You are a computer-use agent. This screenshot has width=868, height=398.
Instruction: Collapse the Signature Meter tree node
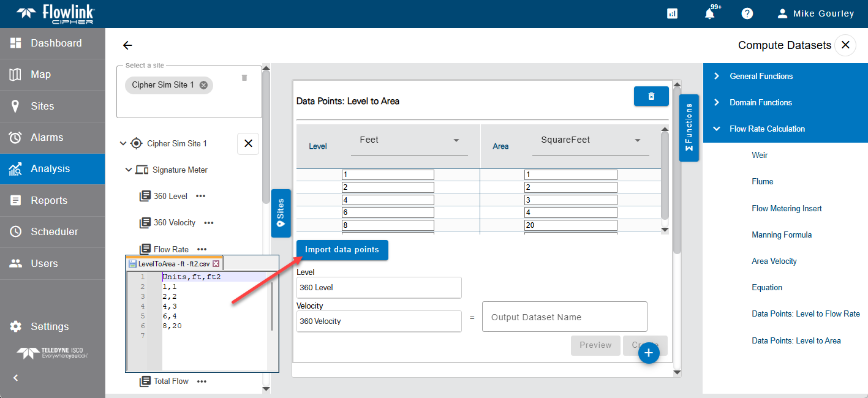[129, 170]
